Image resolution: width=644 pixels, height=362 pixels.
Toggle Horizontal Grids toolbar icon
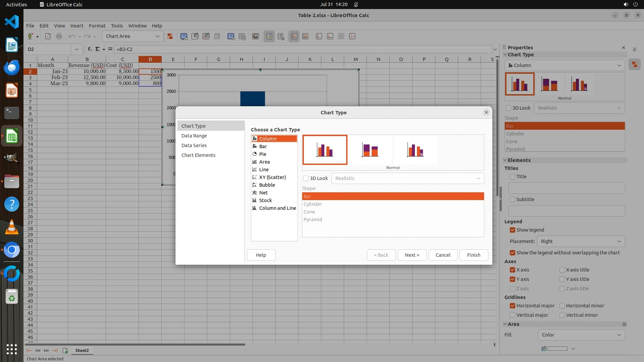[294, 36]
